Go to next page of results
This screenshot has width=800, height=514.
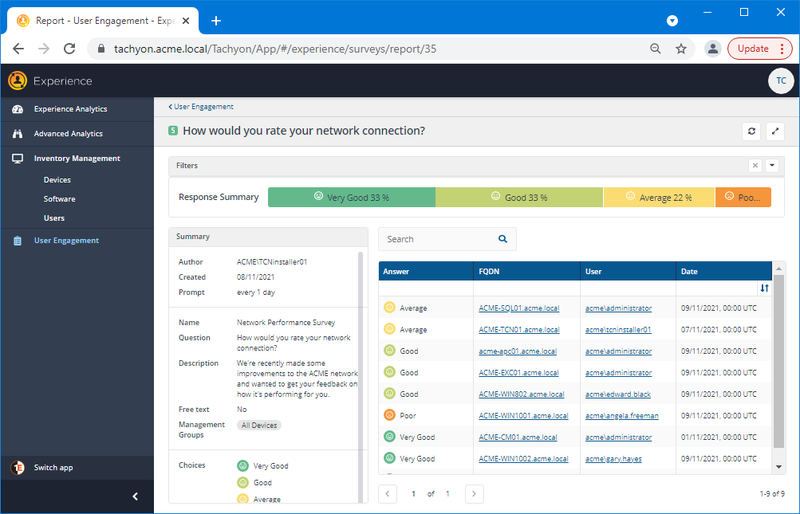474,494
